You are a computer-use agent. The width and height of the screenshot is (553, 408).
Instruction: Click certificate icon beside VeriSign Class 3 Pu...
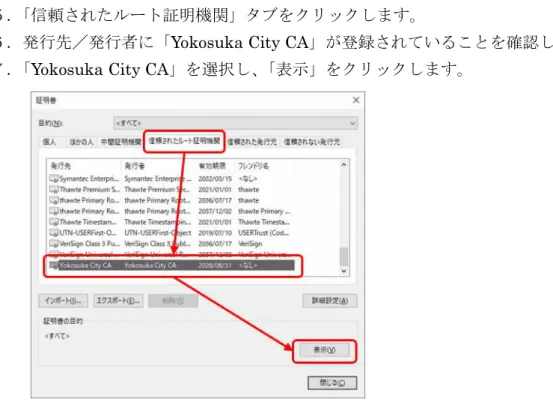point(54,244)
